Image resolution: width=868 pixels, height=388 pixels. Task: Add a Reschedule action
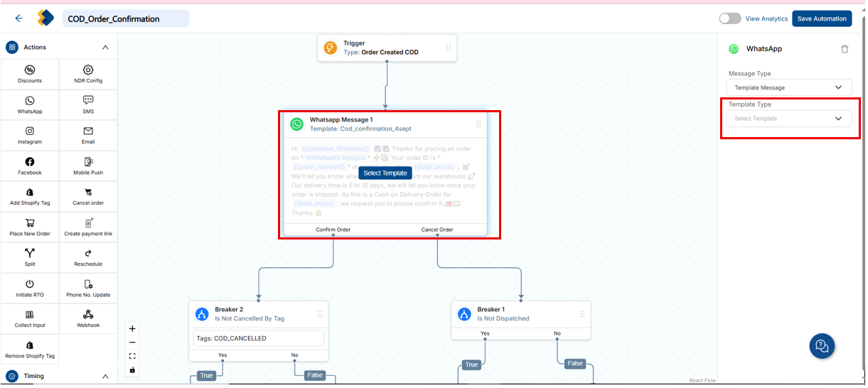pos(88,258)
